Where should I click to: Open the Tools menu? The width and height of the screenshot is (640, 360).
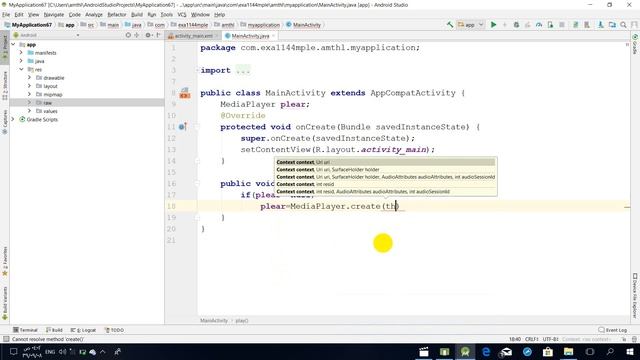click(167, 14)
